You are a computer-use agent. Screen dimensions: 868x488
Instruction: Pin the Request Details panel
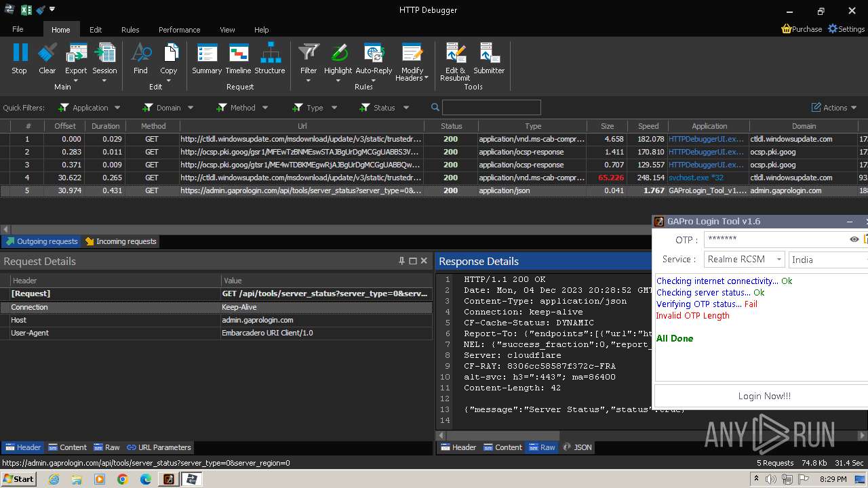coord(401,261)
